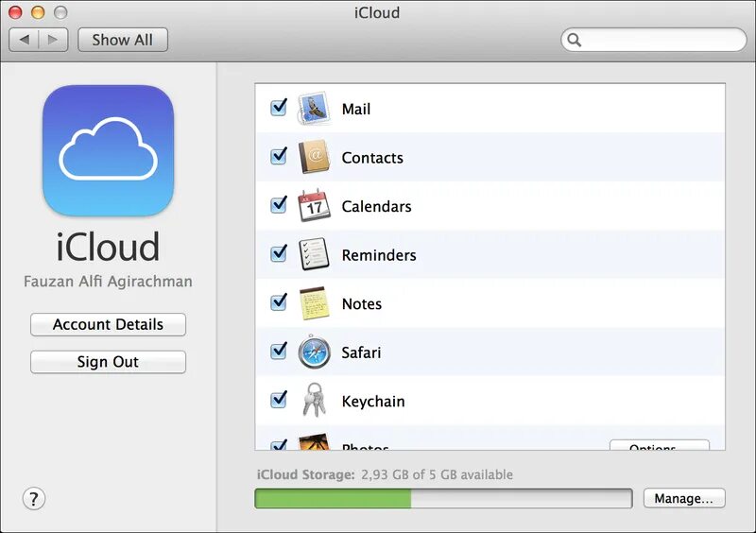Click the Mail app icon
Image resolution: width=756 pixels, height=533 pixels.
315,108
